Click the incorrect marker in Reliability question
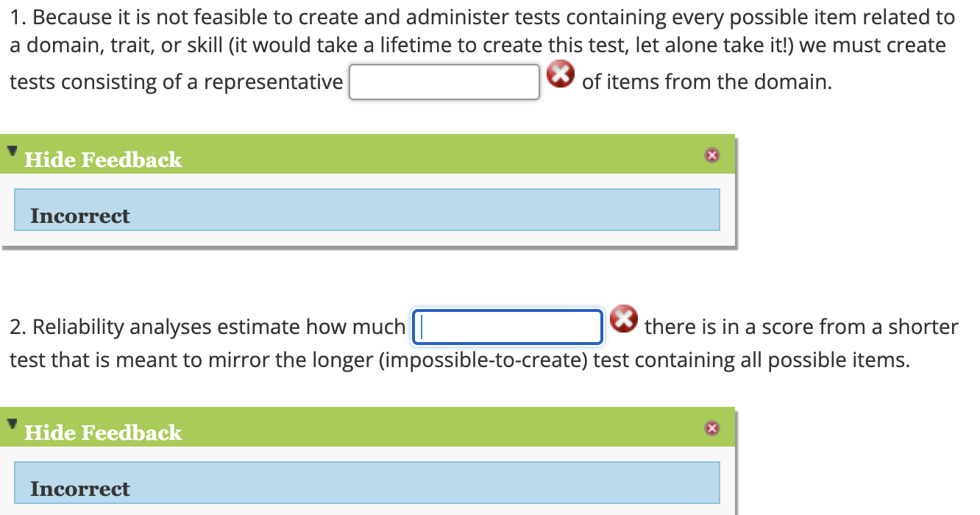The width and height of the screenshot is (980, 515). (625, 320)
